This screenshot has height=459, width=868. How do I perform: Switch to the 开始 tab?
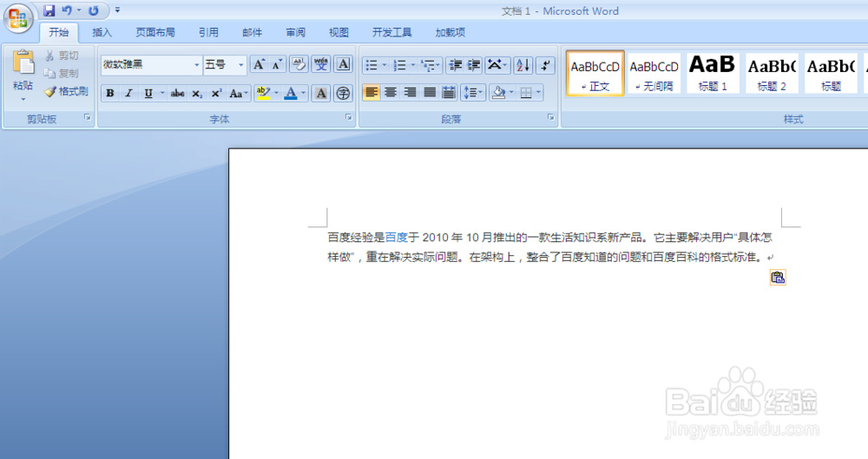tap(59, 33)
